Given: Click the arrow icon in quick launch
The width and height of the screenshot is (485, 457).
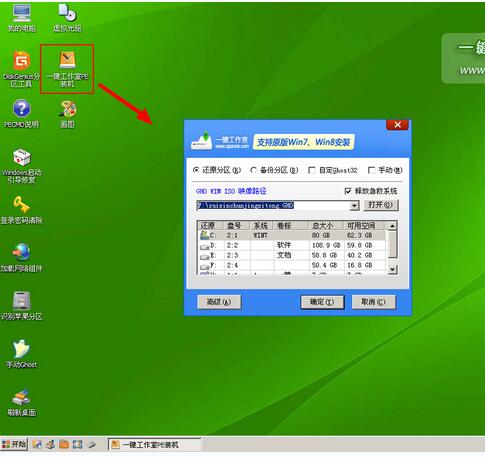Looking at the screenshot, I should [x=91, y=444].
